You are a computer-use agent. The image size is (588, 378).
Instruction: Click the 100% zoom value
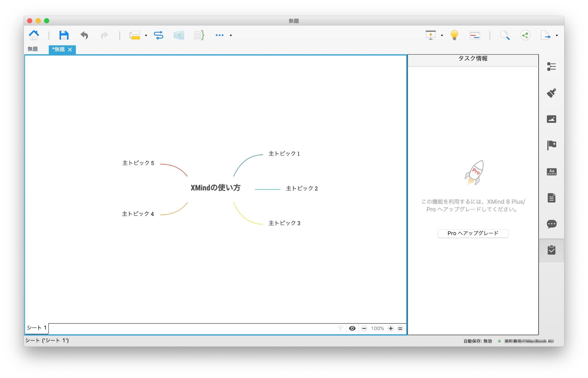pyautogui.click(x=377, y=328)
